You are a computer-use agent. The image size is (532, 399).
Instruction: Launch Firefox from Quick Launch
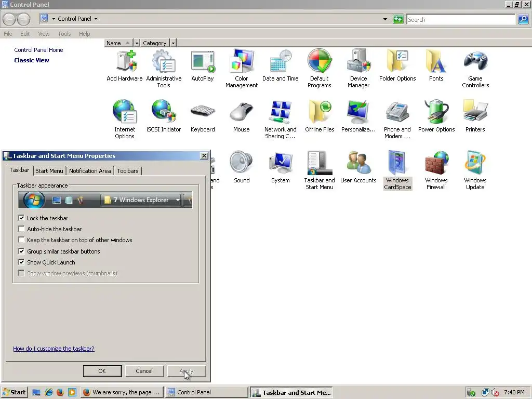(x=60, y=392)
